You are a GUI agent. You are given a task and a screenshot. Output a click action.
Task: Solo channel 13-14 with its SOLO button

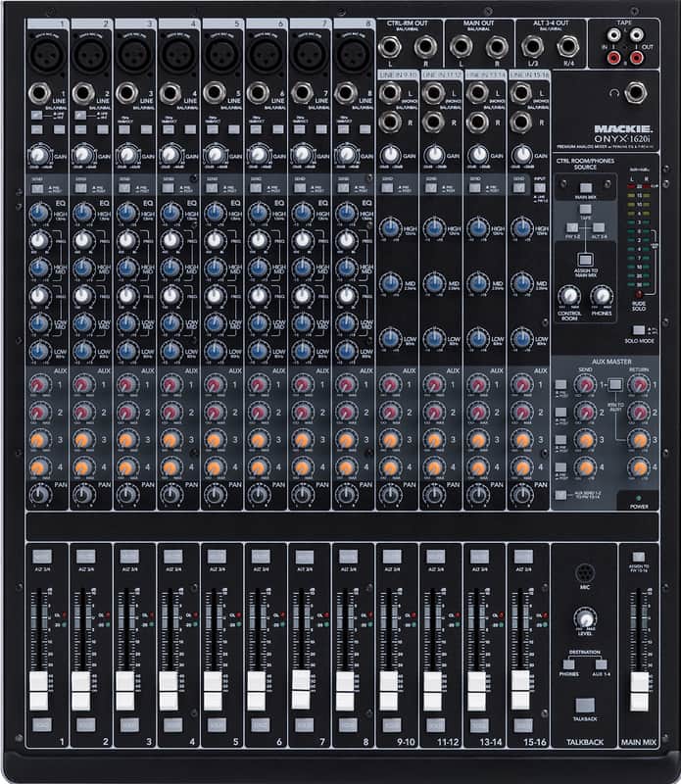(x=479, y=725)
